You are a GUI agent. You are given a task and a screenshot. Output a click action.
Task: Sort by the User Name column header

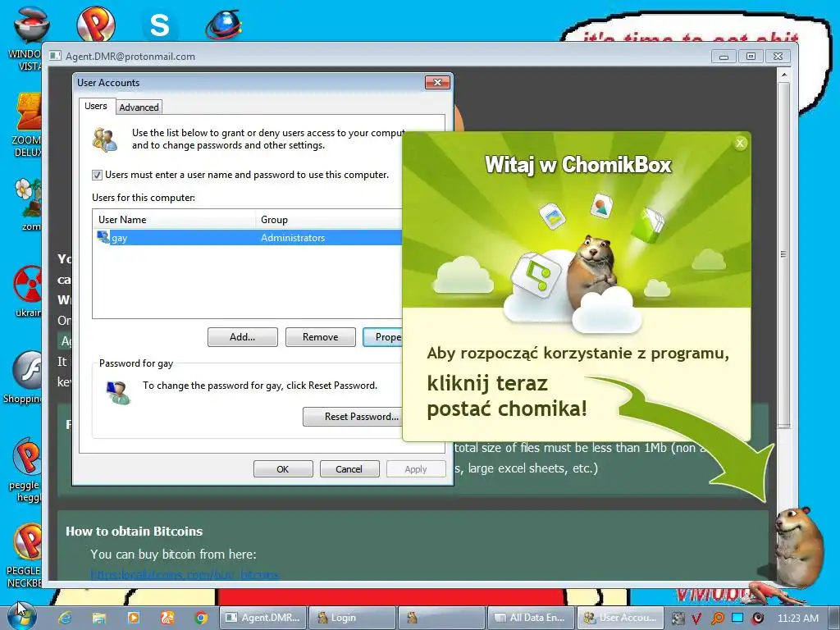[x=175, y=220]
